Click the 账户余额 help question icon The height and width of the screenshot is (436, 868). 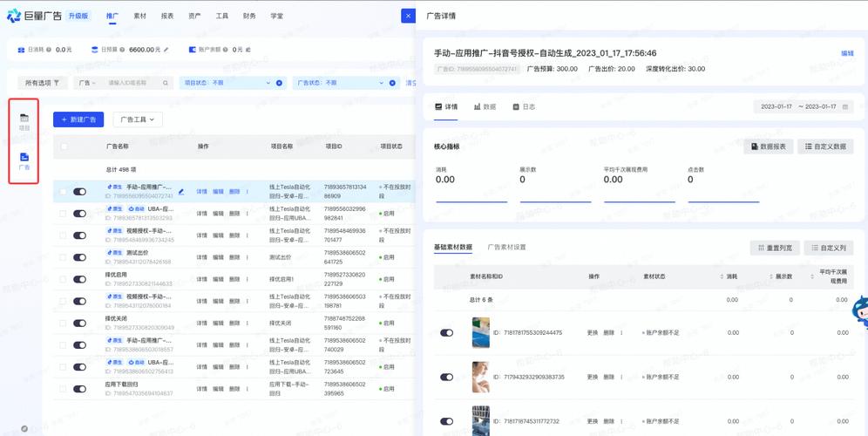pyautogui.click(x=225, y=50)
